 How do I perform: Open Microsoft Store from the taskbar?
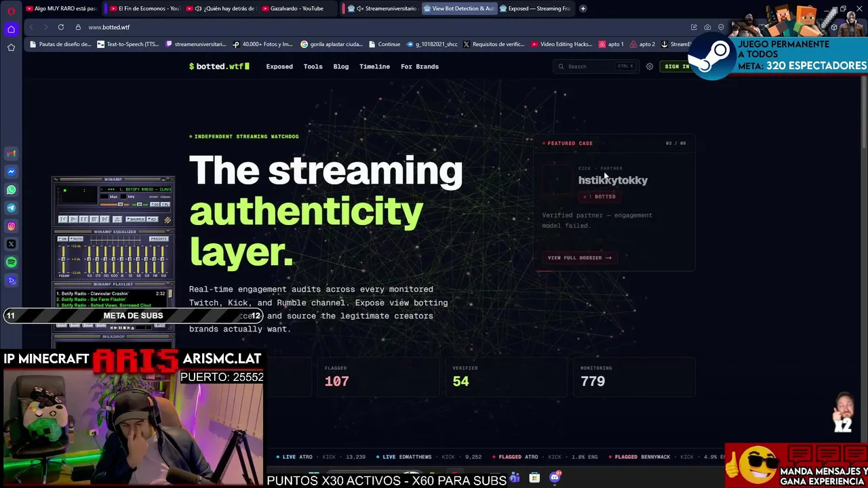(534, 478)
